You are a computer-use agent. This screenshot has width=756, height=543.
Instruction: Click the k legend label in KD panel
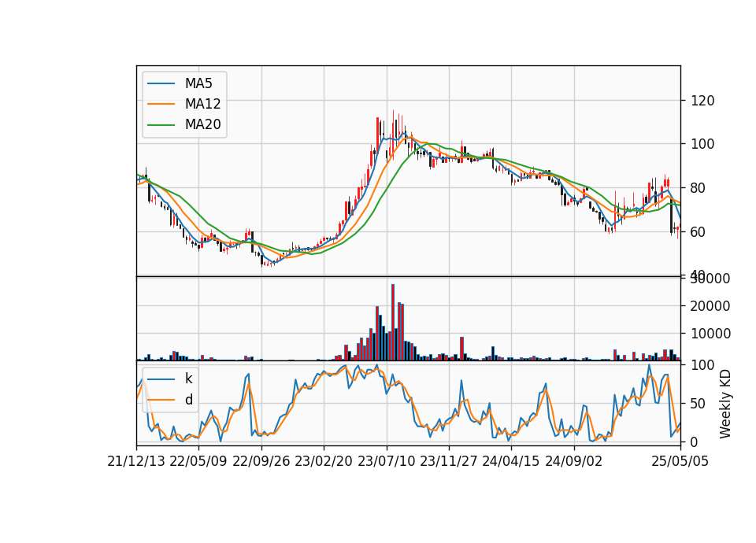(188, 379)
